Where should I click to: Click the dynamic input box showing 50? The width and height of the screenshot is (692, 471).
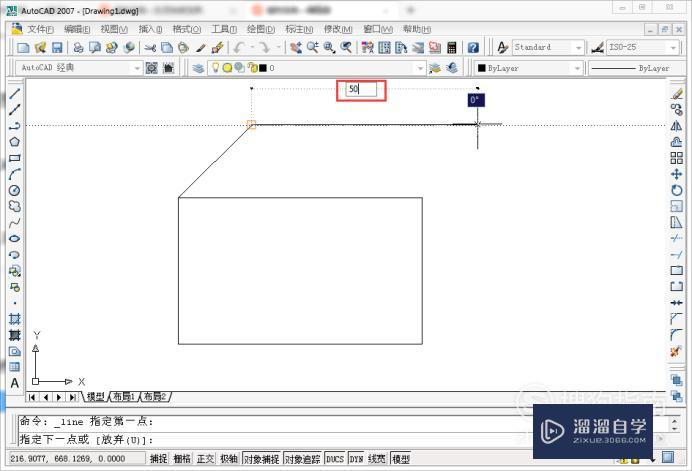(x=361, y=89)
